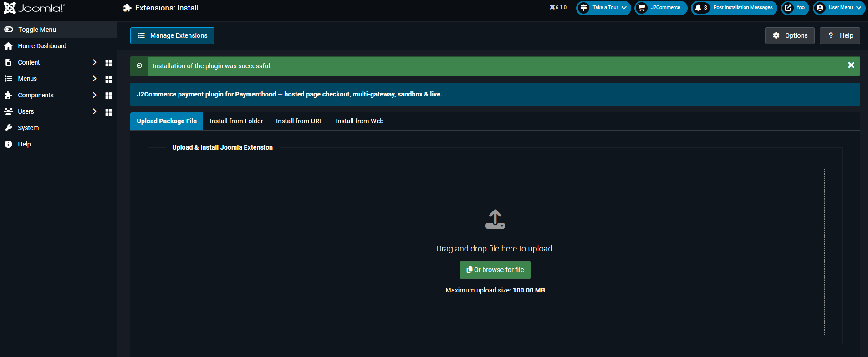Image resolution: width=868 pixels, height=357 pixels.
Task: Open Home Dashboard
Action: pyautogui.click(x=42, y=46)
